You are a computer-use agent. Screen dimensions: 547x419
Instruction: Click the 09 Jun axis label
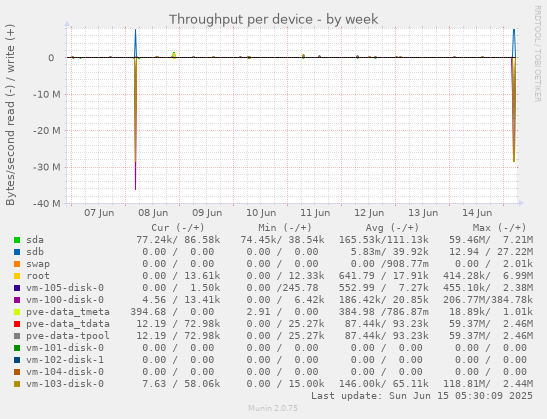coord(207,213)
